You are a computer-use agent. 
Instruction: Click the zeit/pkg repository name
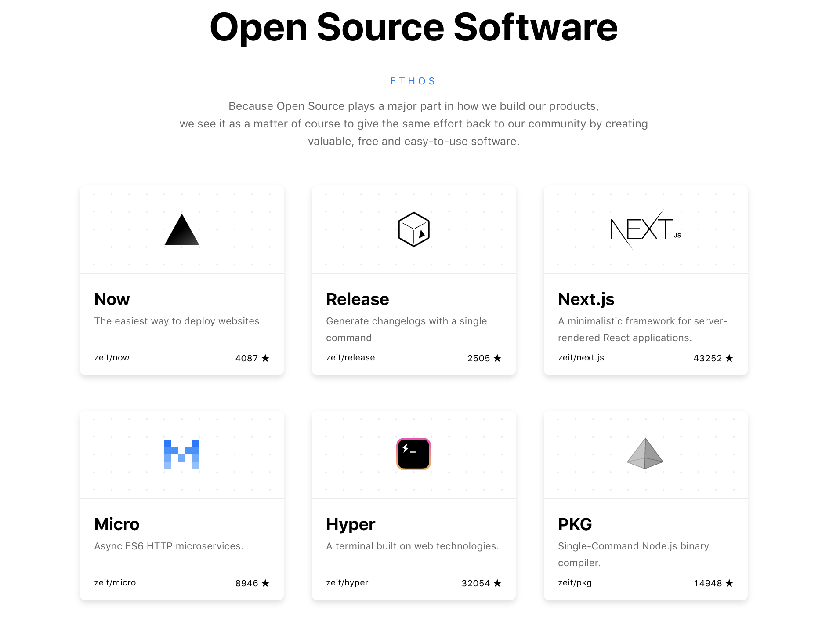(x=575, y=583)
